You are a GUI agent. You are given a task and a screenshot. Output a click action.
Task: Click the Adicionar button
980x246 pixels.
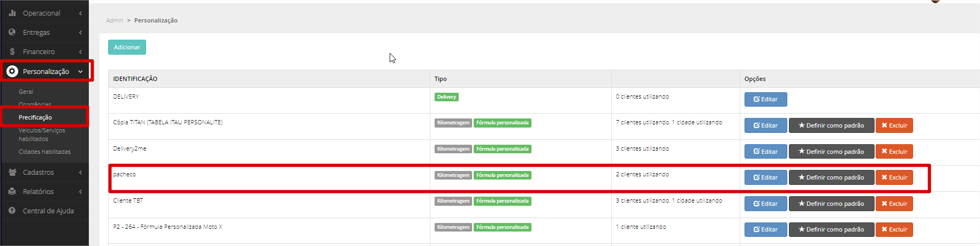[x=127, y=47]
